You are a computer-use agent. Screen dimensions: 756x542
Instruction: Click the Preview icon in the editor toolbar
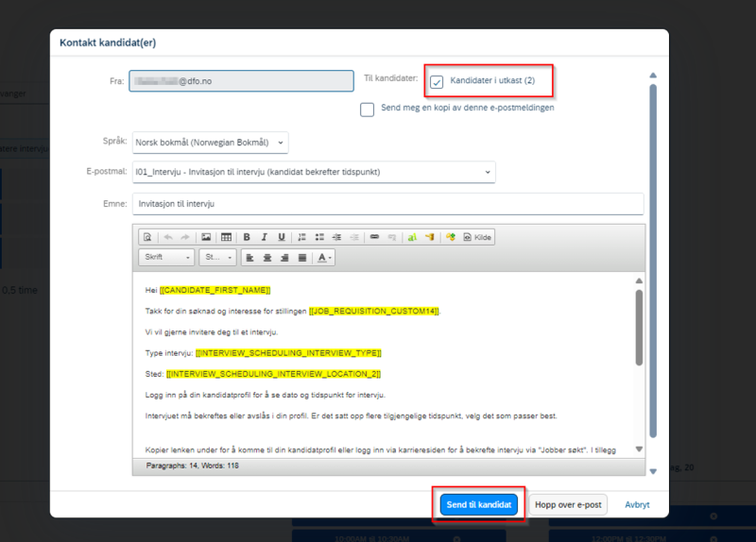[147, 237]
